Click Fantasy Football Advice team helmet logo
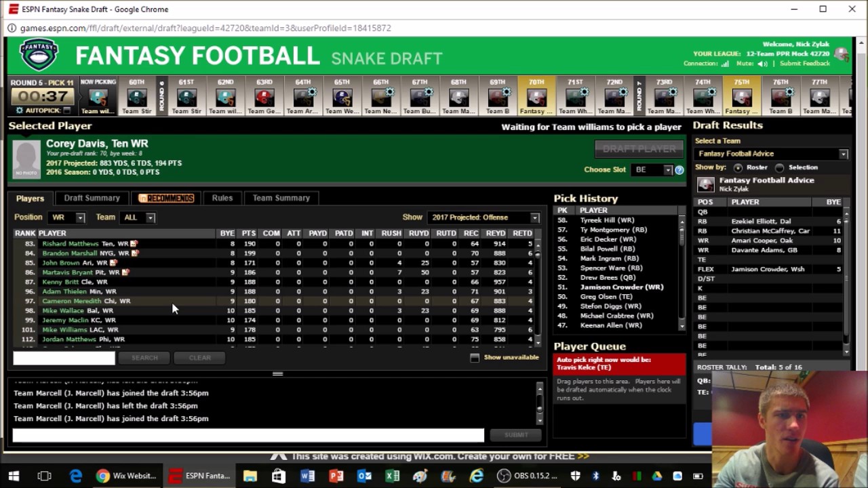The image size is (868, 488). coord(706,184)
